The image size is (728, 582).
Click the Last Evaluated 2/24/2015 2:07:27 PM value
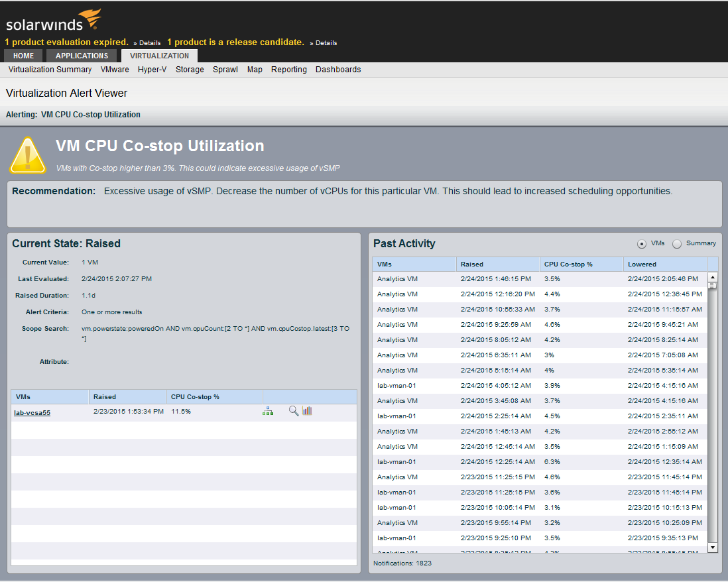[x=117, y=279]
